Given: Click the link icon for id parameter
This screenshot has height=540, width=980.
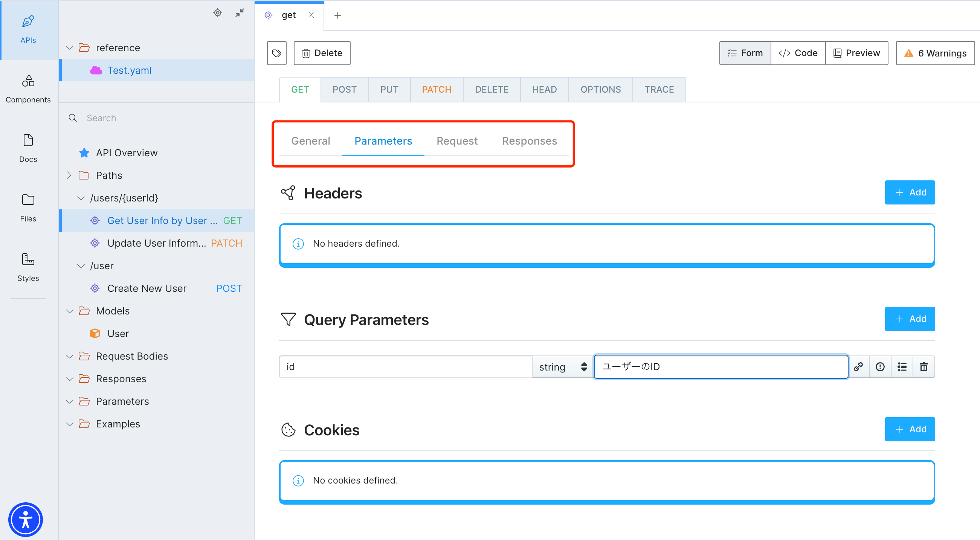Looking at the screenshot, I should [x=858, y=366].
